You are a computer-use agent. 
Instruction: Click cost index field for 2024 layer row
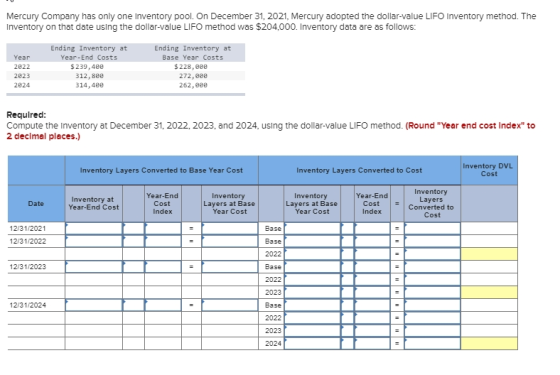[372, 343]
